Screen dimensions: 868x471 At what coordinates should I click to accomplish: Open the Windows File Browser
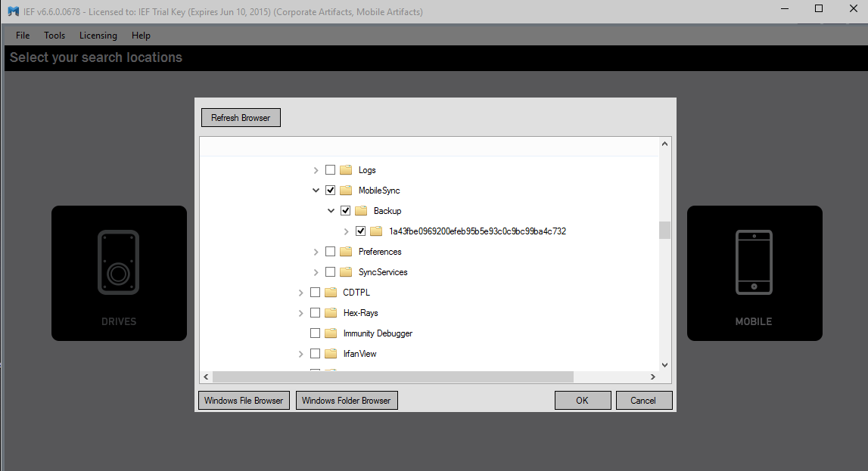pyautogui.click(x=244, y=400)
